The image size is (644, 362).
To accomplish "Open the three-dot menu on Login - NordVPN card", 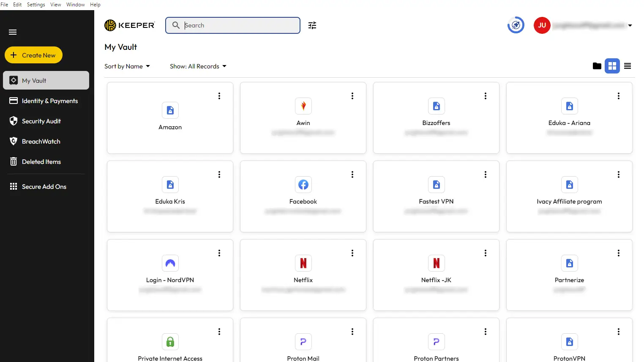I will 219,253.
